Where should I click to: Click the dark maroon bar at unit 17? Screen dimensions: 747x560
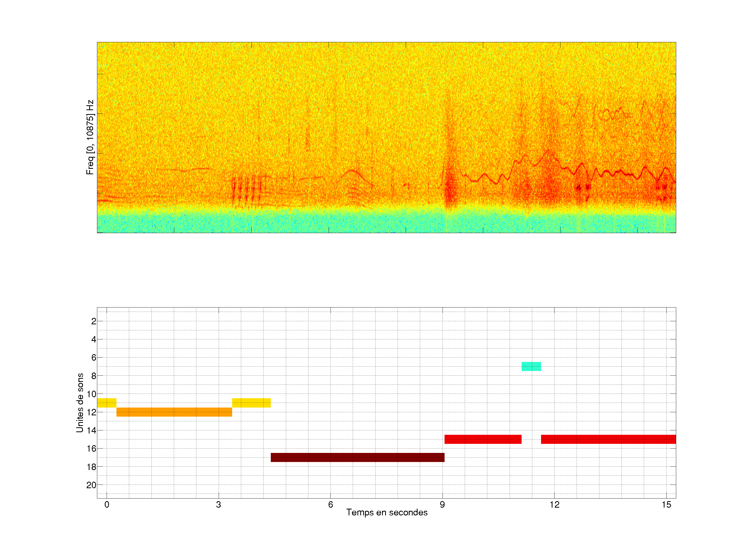[x=357, y=457]
